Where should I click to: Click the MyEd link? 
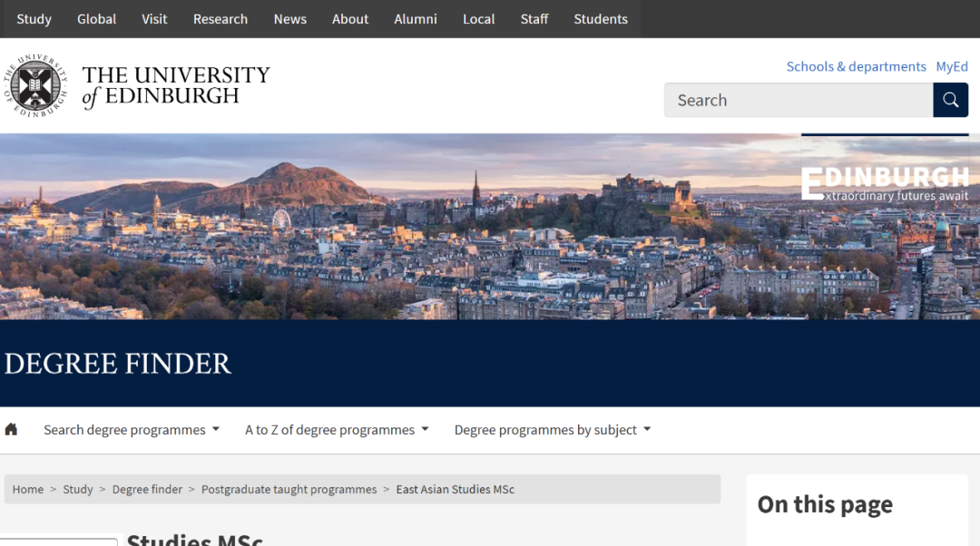tap(952, 66)
